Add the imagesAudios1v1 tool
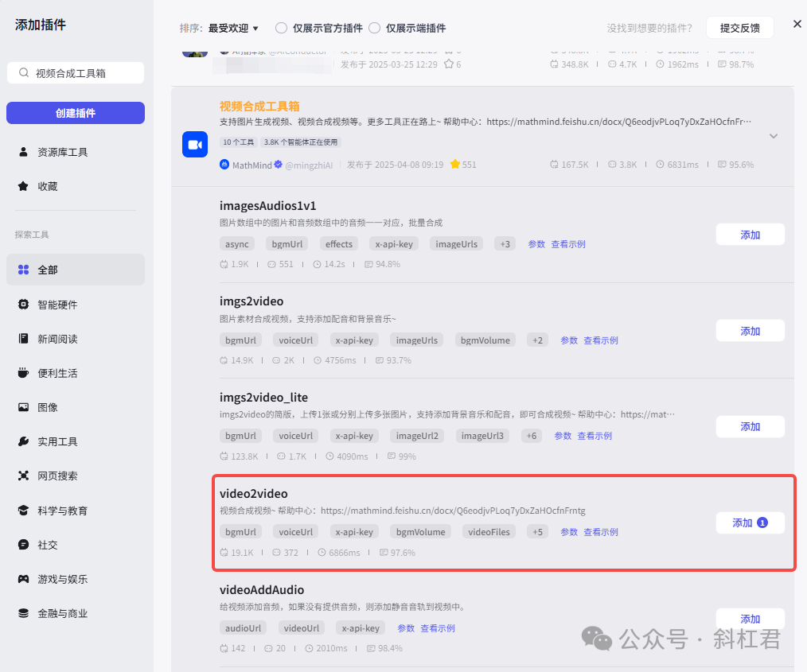The image size is (807, 672). click(750, 235)
